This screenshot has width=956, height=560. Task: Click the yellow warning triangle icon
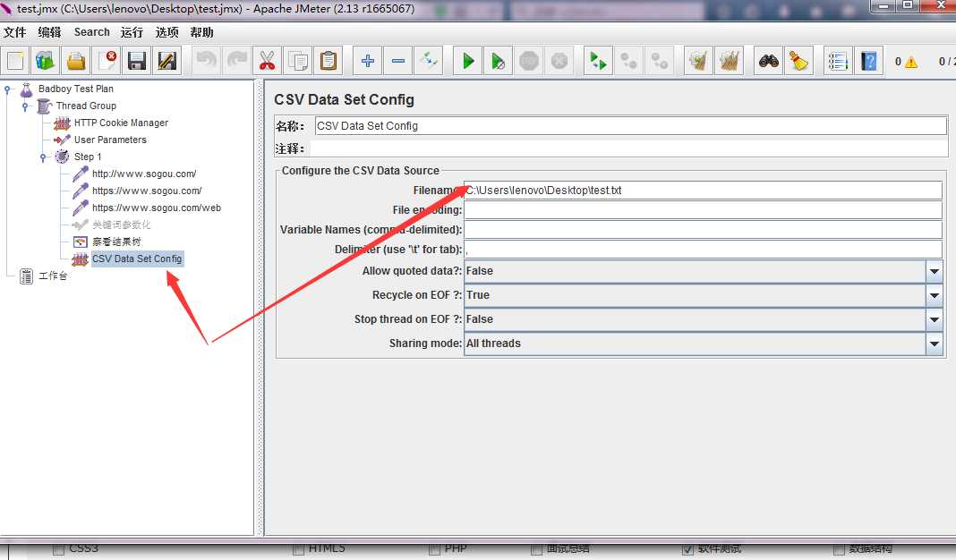coord(911,62)
